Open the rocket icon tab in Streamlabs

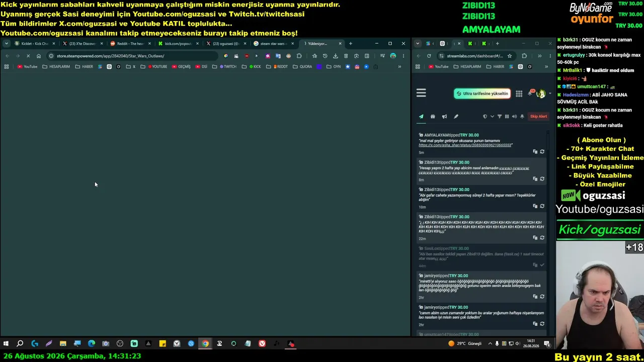tap(456, 117)
